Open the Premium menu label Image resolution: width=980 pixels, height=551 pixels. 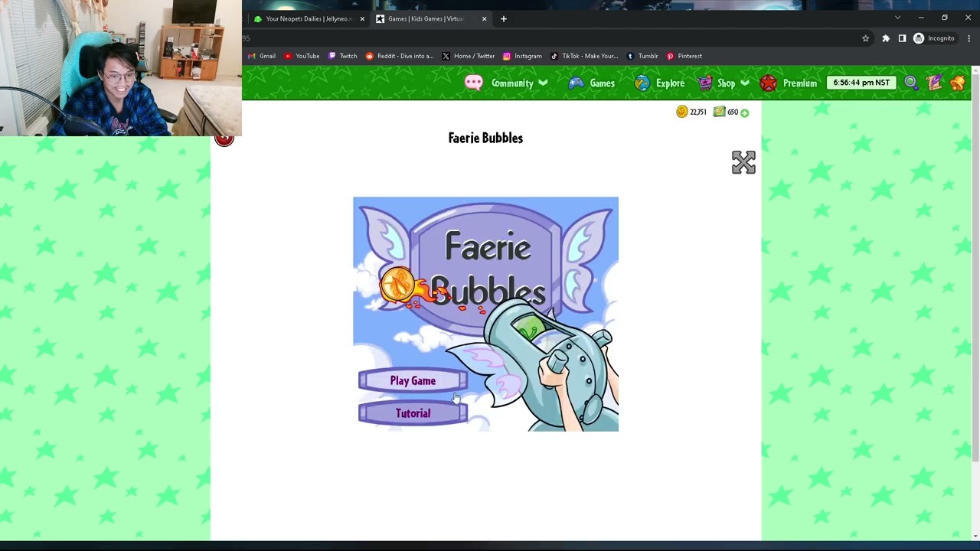click(x=799, y=83)
